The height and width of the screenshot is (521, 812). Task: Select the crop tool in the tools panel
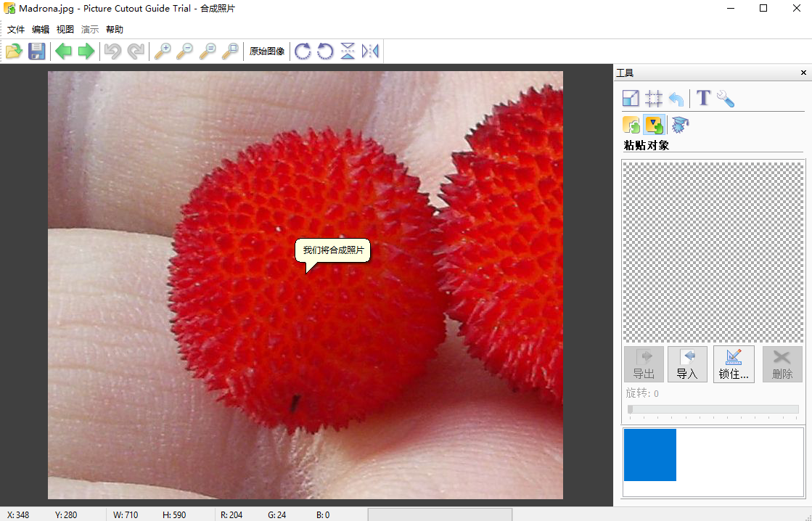(654, 99)
